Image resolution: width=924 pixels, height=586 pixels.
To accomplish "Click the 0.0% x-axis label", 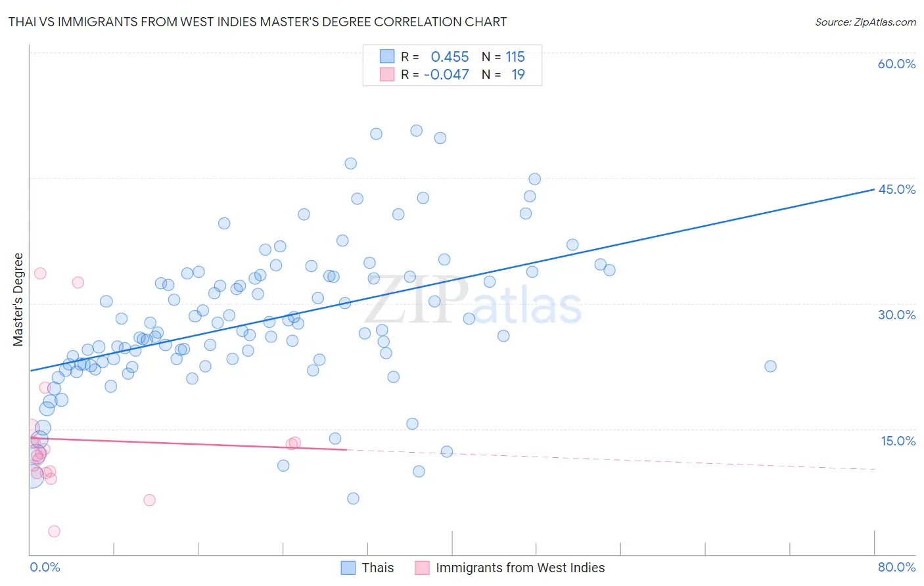I will click(45, 567).
